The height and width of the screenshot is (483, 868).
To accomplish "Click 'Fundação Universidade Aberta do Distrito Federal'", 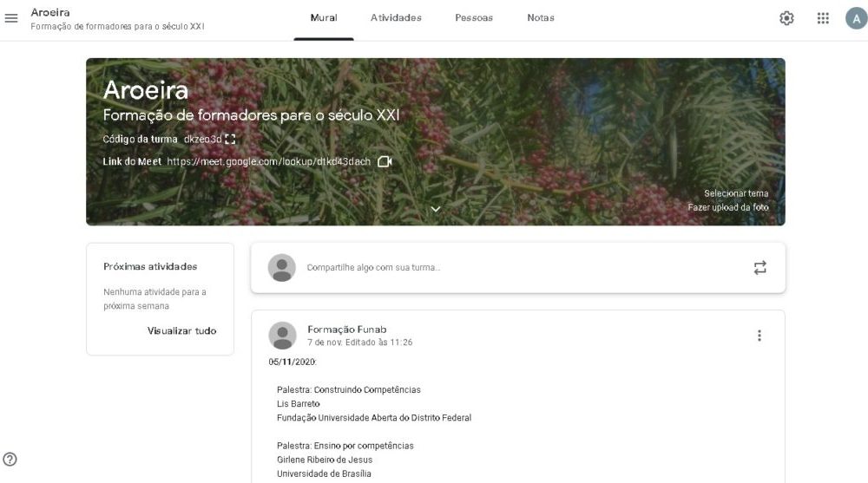I will (x=374, y=418).
